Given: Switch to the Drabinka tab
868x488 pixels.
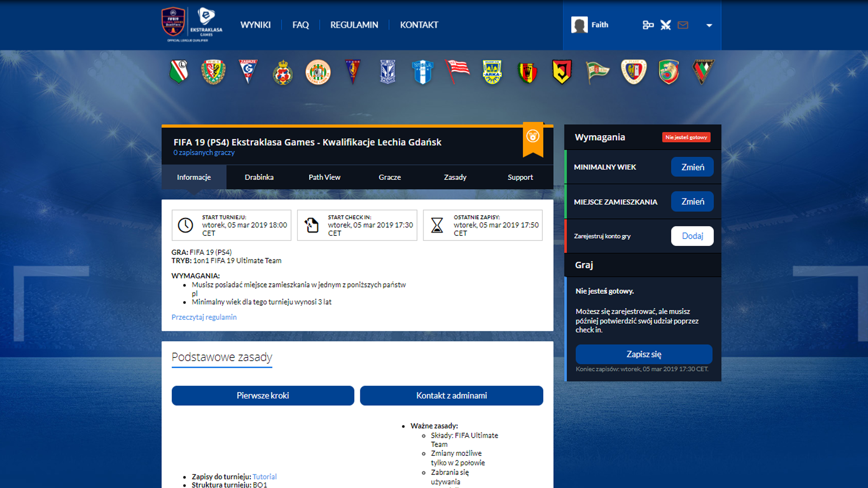Looking at the screenshot, I should point(259,177).
